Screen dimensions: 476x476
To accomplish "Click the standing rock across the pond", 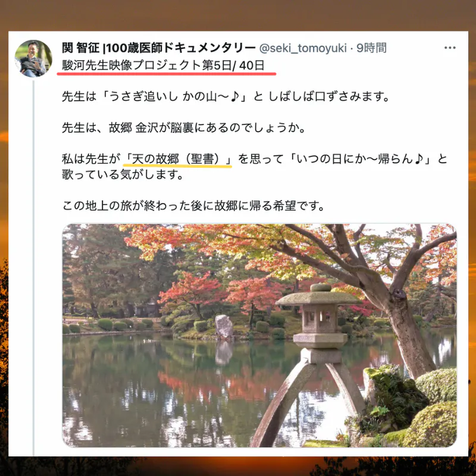I will coord(224,327).
